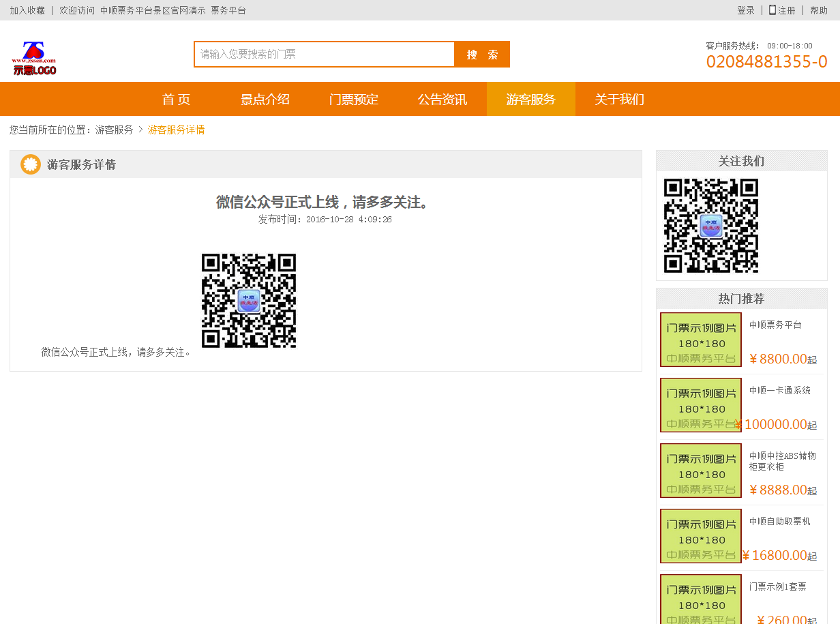The image size is (840, 624).
Task: Click the 加入收藏 link
Action: 27,10
